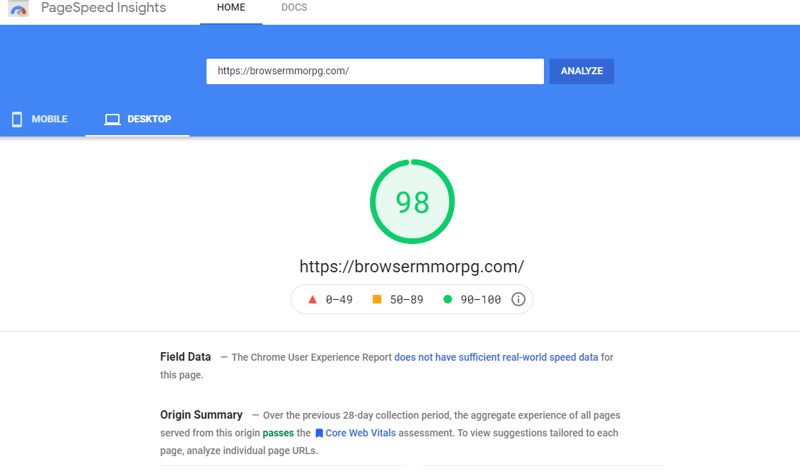Click the desktop laptop icon
This screenshot has height=476, width=800.
pos(112,119)
